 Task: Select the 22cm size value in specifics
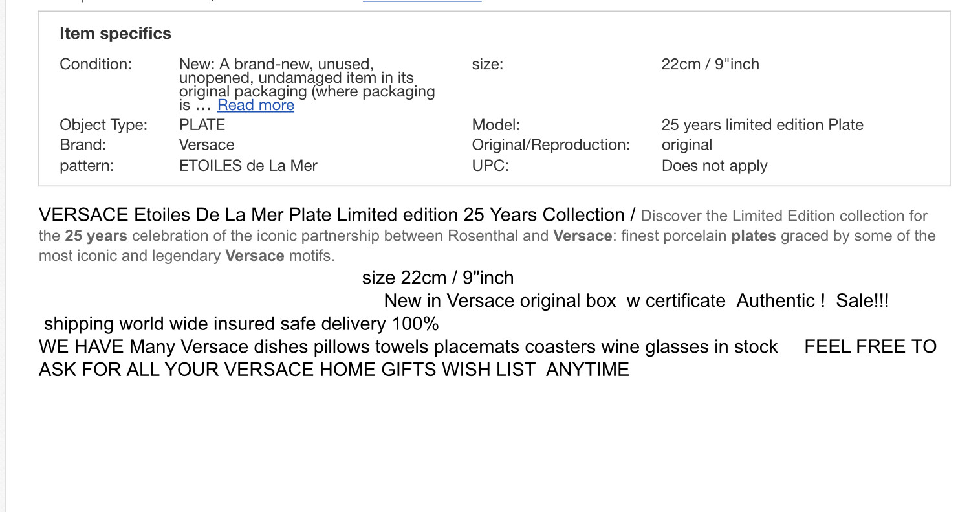click(x=710, y=64)
